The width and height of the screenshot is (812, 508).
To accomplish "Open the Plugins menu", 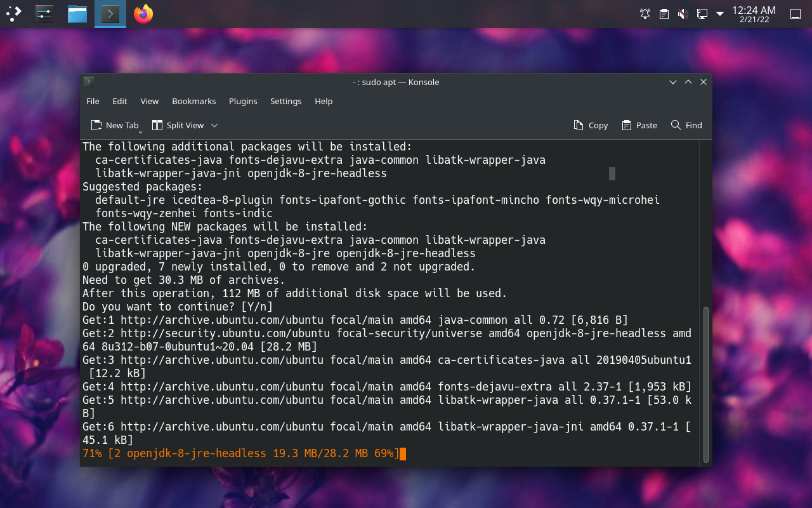I will click(x=243, y=101).
